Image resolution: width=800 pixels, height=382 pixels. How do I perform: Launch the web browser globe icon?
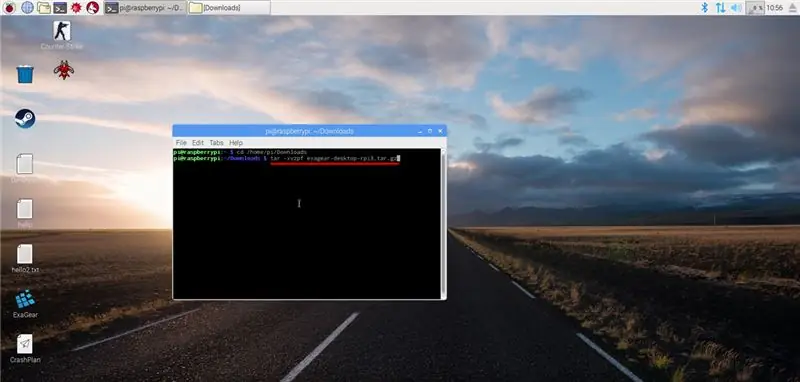27,7
